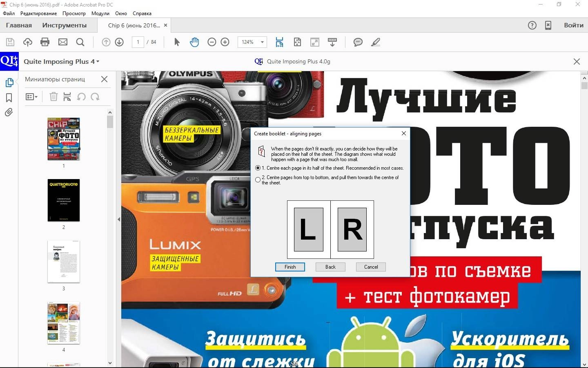Viewport: 588px width, 368px height.
Task: Open the Attachments paperclip panel
Action: pos(9,112)
